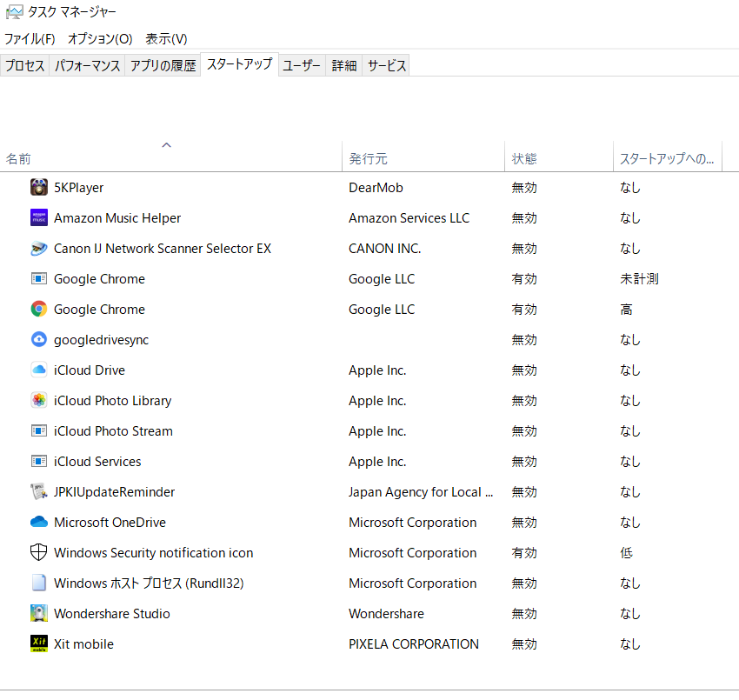Viewport: 739px width, 700px height.
Task: Select the JPKIUpdateReminder name
Action: click(x=115, y=491)
